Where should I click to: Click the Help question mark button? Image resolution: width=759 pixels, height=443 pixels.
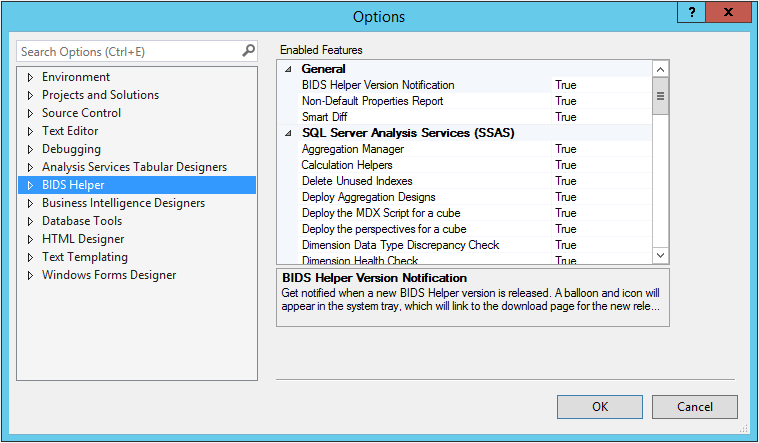pos(691,12)
